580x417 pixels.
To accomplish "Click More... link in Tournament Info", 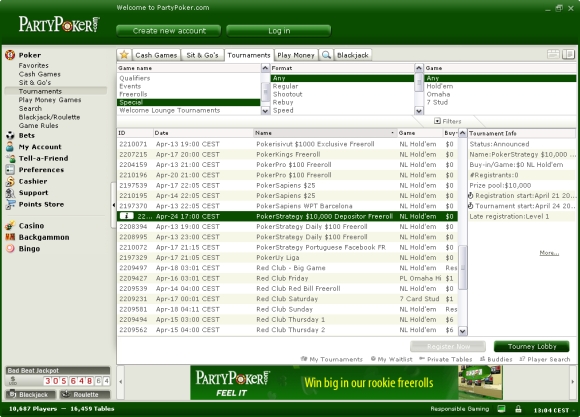I will pyautogui.click(x=549, y=253).
